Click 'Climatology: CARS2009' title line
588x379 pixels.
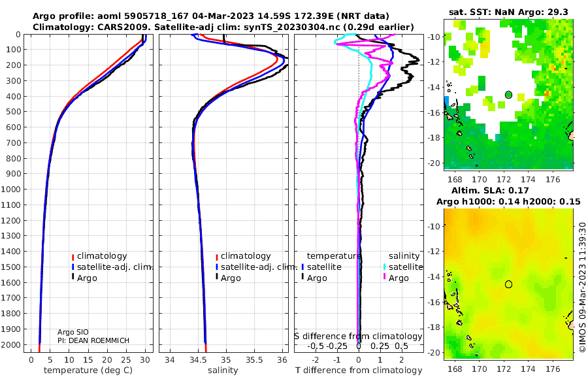coord(223,27)
